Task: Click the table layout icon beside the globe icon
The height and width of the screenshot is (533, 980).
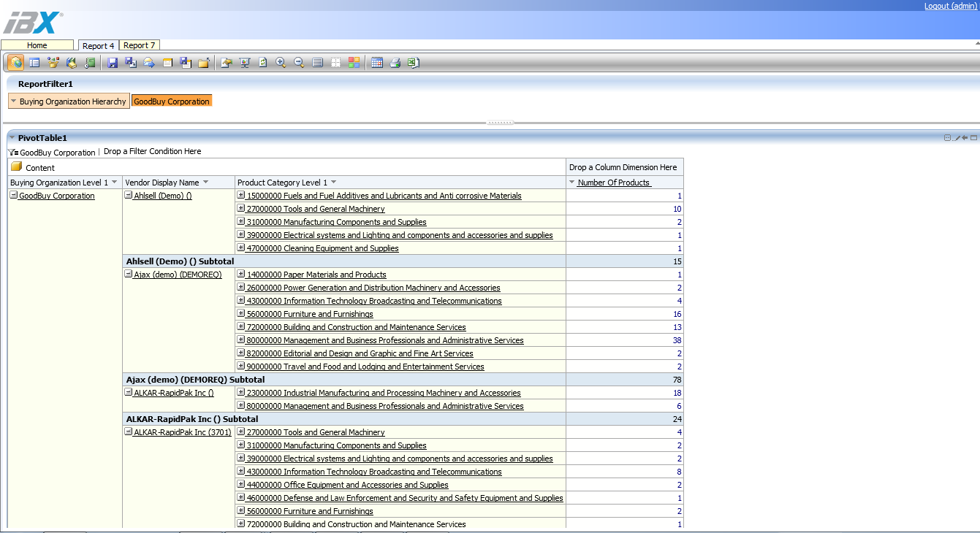Action: [x=34, y=63]
